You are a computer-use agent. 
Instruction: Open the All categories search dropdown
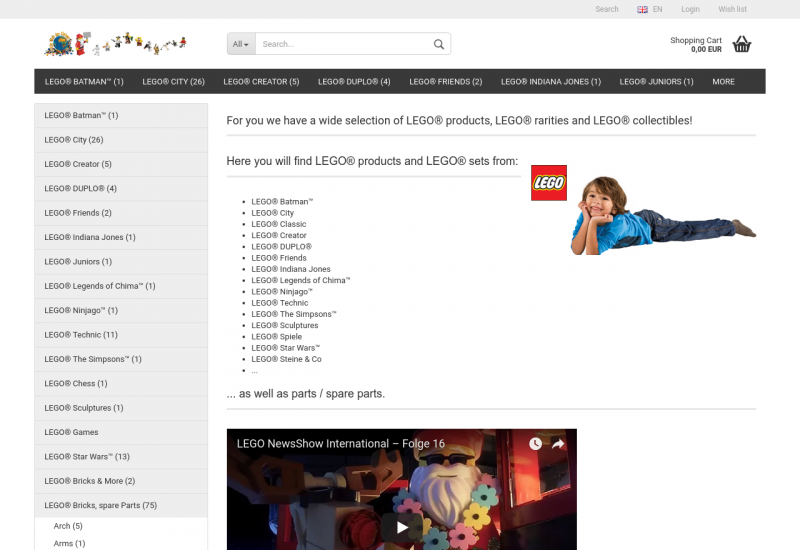pyautogui.click(x=241, y=44)
